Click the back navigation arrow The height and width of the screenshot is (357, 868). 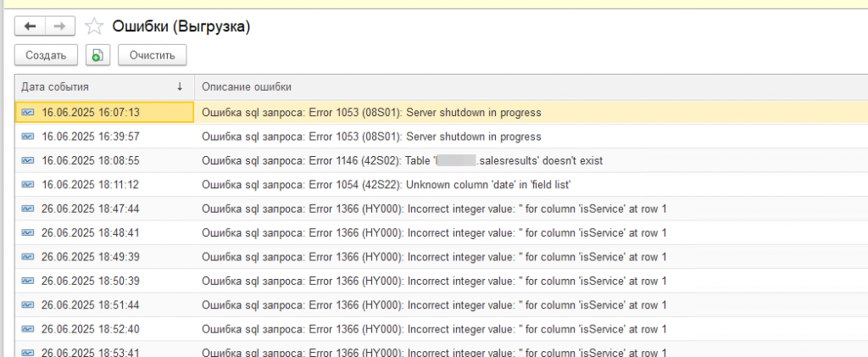point(30,27)
